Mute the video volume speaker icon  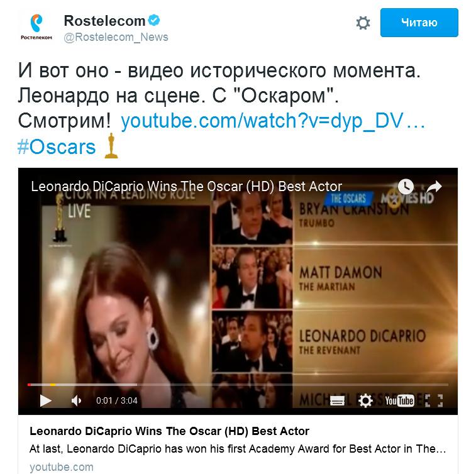(76, 401)
